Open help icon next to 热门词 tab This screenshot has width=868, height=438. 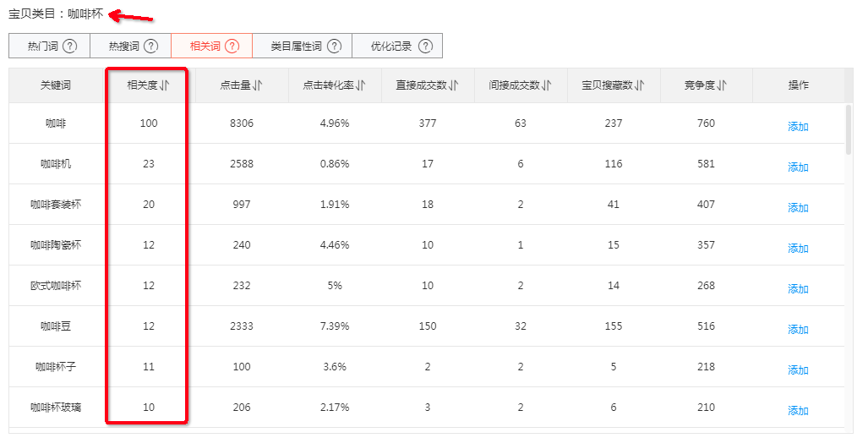point(69,46)
